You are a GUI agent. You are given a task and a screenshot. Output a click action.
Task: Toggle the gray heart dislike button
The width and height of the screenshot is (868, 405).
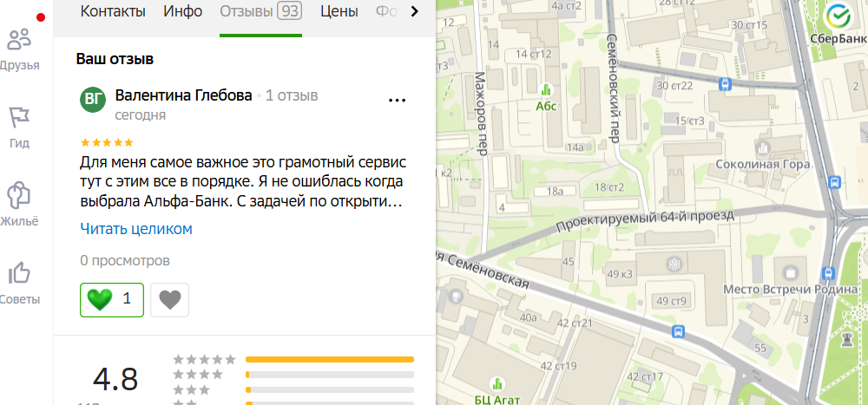(170, 300)
